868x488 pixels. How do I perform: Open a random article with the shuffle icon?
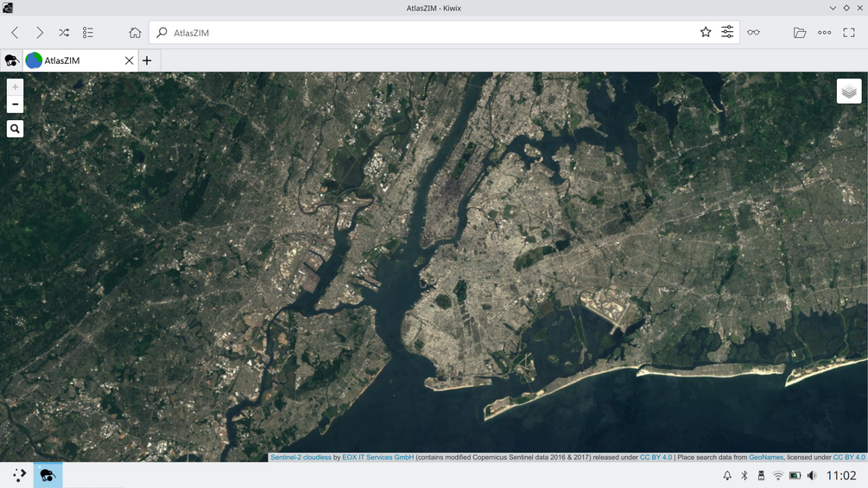pos(64,33)
